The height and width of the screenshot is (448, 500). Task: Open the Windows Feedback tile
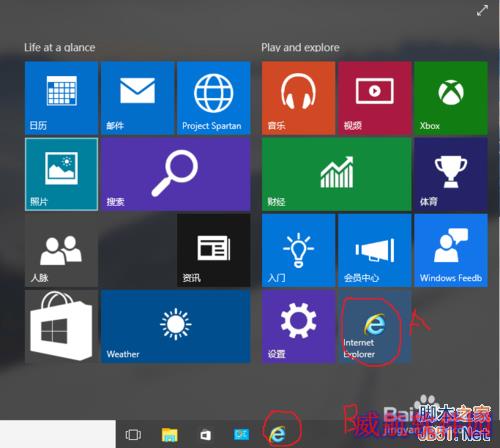pos(451,250)
